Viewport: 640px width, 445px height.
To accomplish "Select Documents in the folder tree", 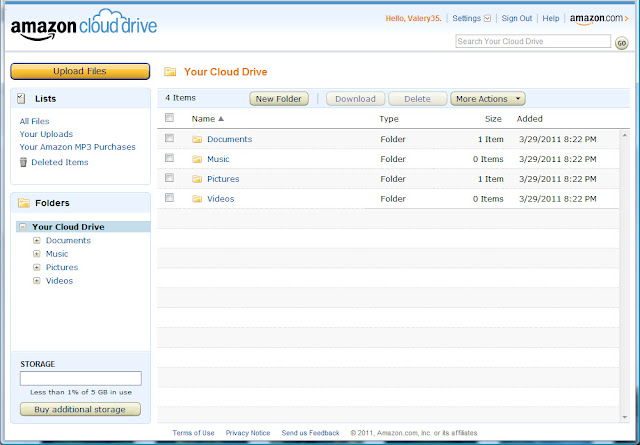I will pyautogui.click(x=68, y=240).
